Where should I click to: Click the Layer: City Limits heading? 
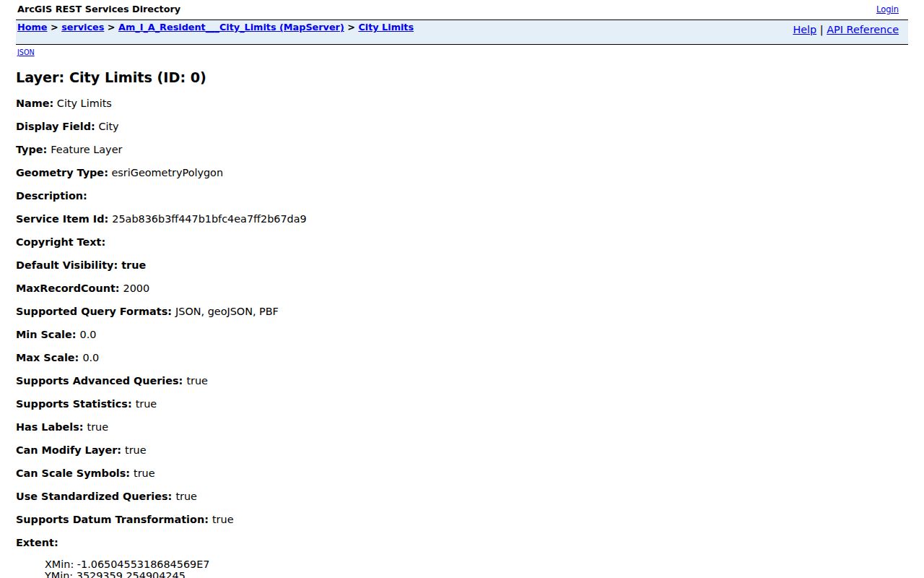(x=111, y=77)
